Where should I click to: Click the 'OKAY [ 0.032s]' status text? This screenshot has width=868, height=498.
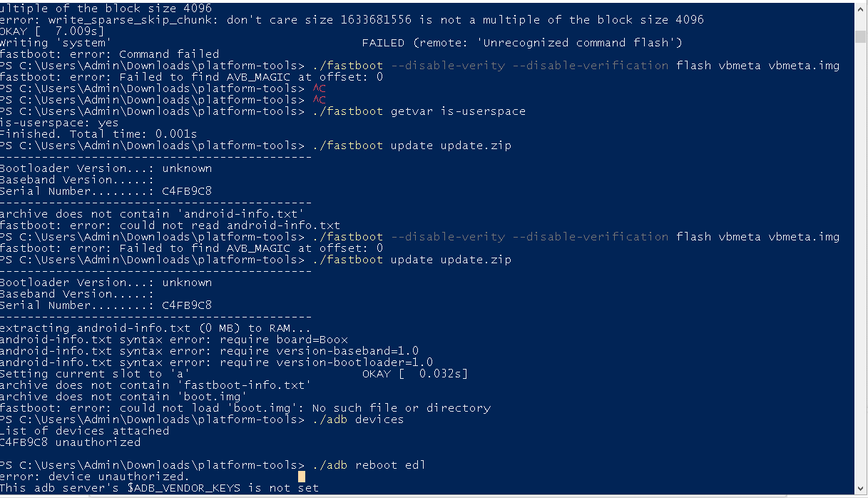click(x=414, y=374)
